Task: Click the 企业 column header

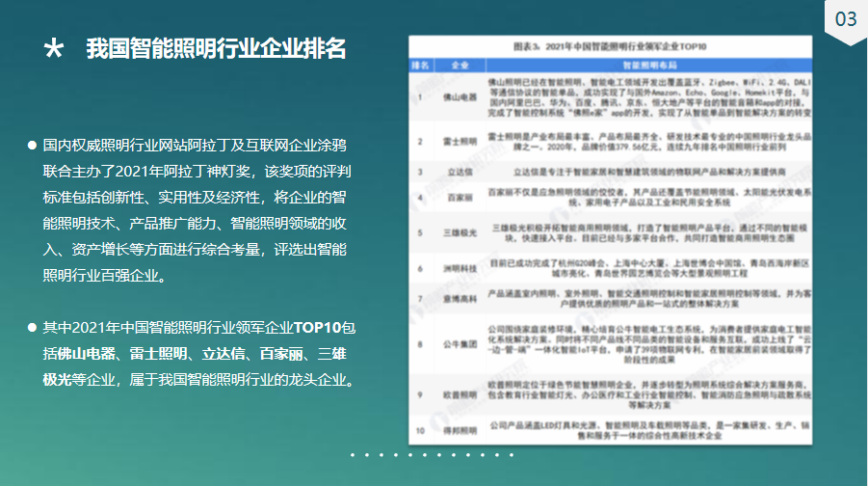Action: click(460, 65)
